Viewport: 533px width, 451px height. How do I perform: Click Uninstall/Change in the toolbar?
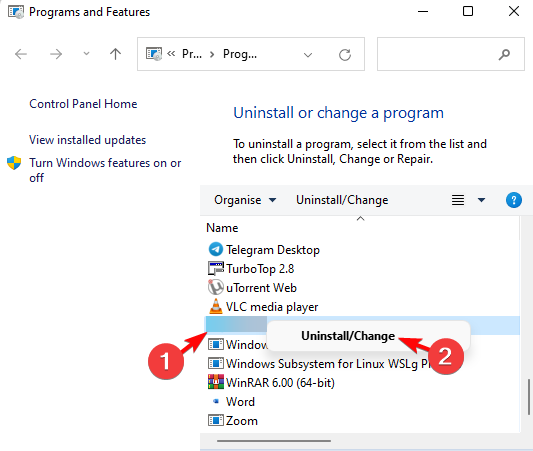pyautogui.click(x=342, y=200)
